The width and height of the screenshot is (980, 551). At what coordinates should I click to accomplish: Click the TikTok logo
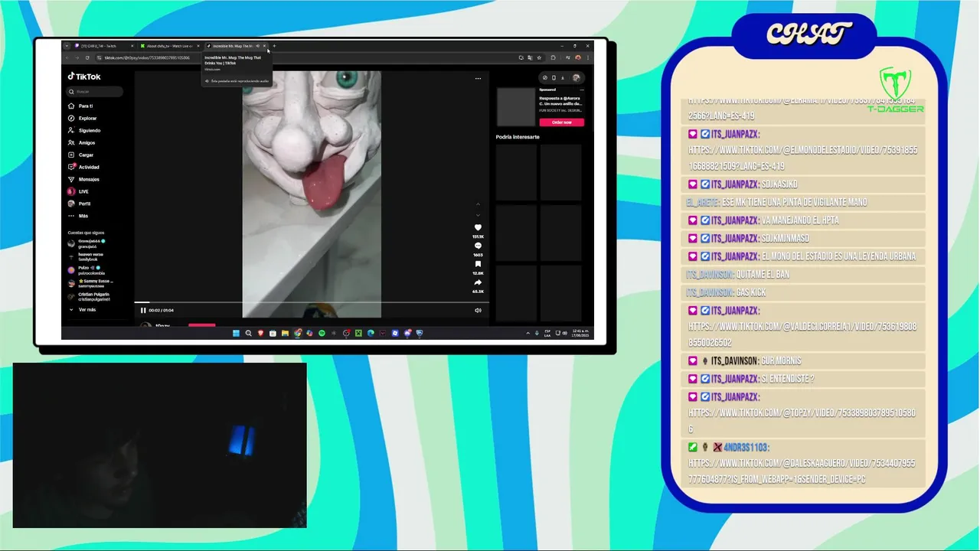(84, 77)
